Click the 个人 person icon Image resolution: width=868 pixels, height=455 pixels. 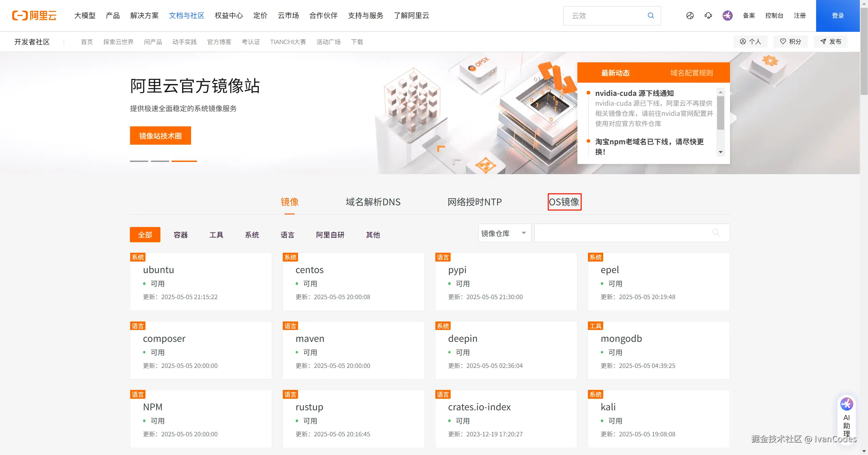[x=743, y=41]
